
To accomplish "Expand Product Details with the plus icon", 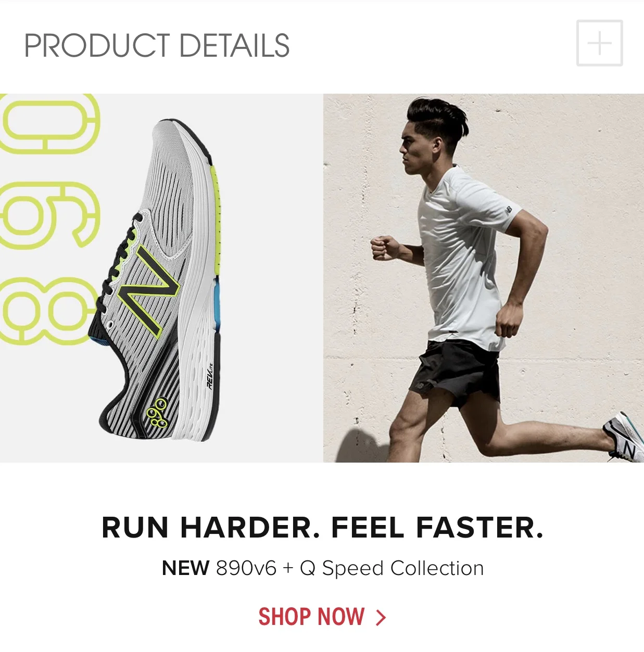I will (599, 43).
